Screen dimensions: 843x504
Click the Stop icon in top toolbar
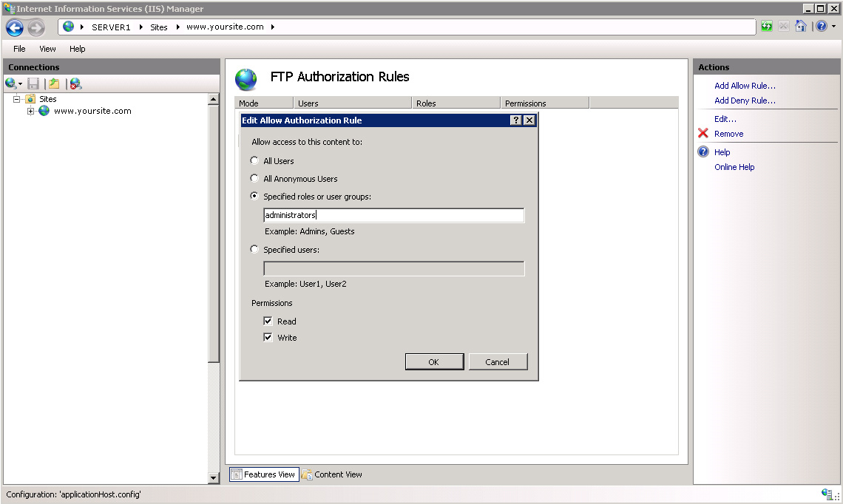(x=784, y=27)
